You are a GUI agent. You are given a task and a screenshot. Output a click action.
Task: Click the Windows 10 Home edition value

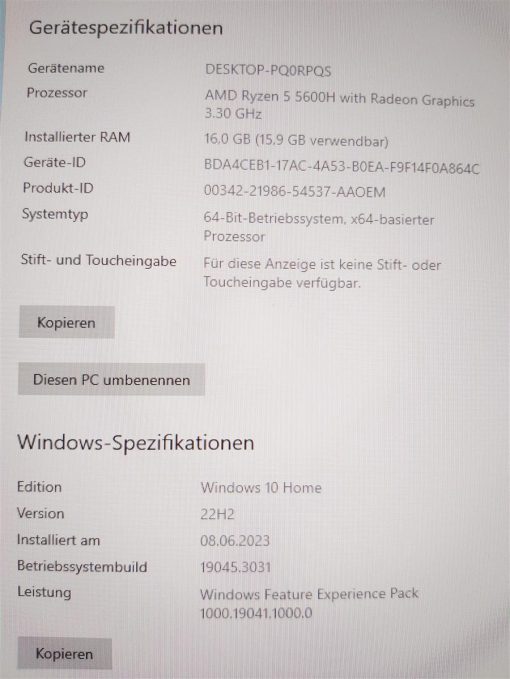click(261, 488)
